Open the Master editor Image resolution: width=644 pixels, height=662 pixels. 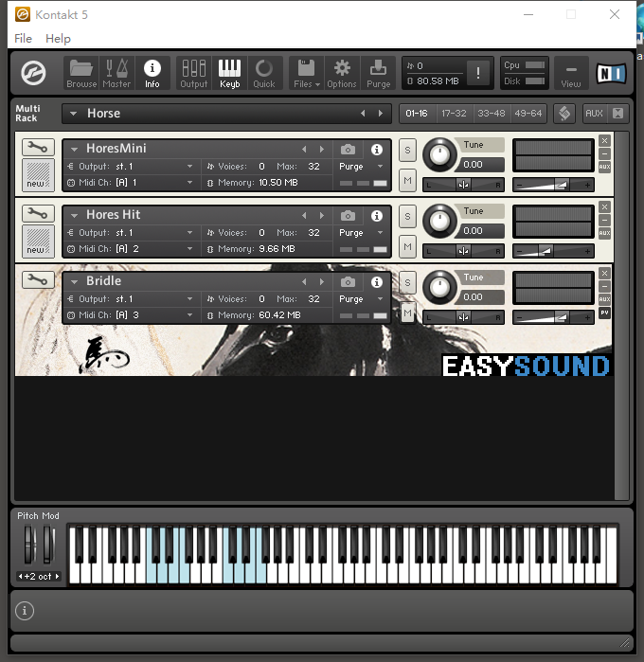coord(116,73)
